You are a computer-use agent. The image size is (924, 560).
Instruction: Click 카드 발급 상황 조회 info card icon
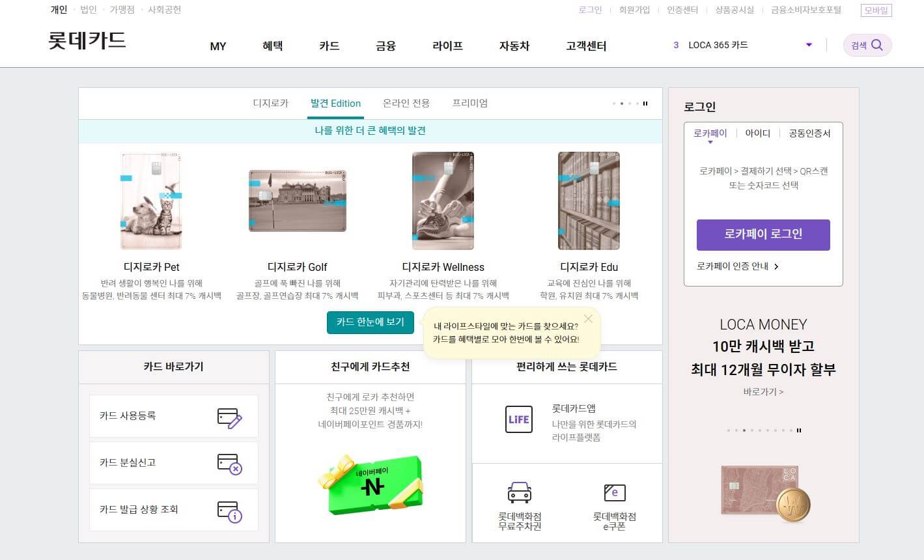tap(229, 511)
